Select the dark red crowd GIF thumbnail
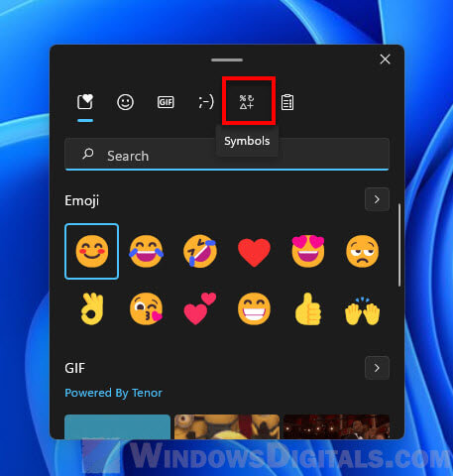This screenshot has height=476, width=453. [336, 426]
